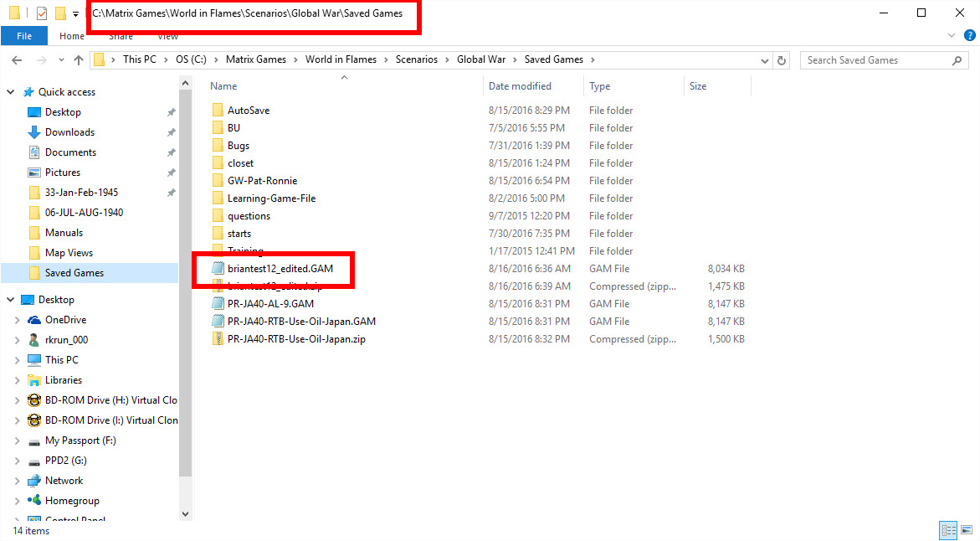
Task: Open BD-ROM Drive (H:) in sidebar
Action: pyautogui.click(x=110, y=400)
